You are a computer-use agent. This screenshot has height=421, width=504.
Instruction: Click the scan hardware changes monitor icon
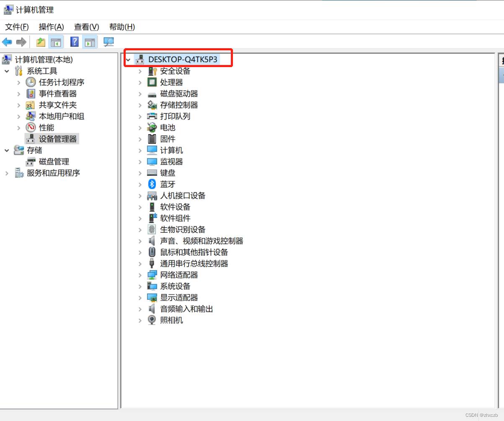109,42
